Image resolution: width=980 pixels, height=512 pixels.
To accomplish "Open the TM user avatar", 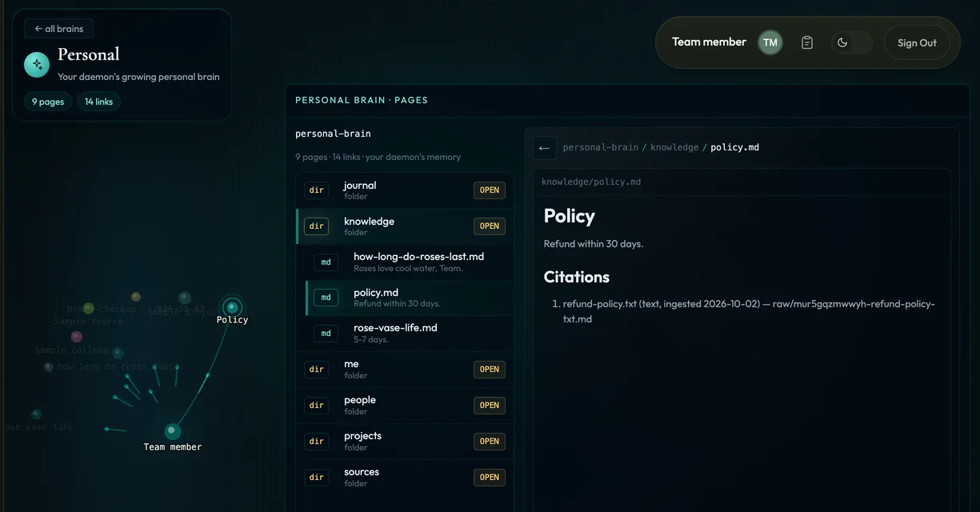I will [770, 42].
